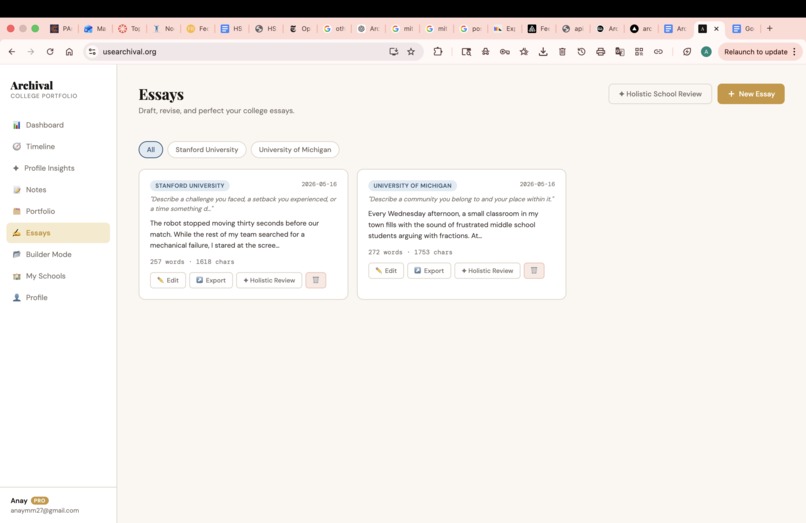Delete the Michigan essay using the trash icon
The image size is (806, 523).
tap(534, 270)
